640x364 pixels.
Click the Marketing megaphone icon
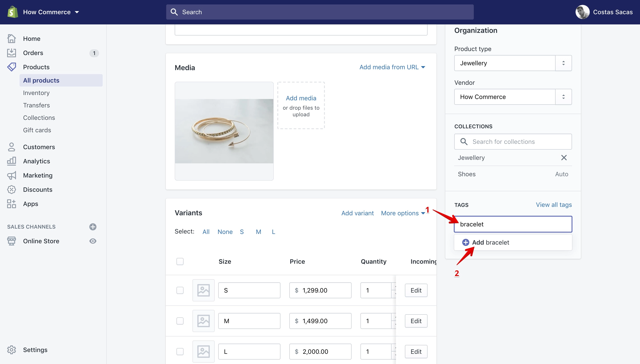coord(12,176)
